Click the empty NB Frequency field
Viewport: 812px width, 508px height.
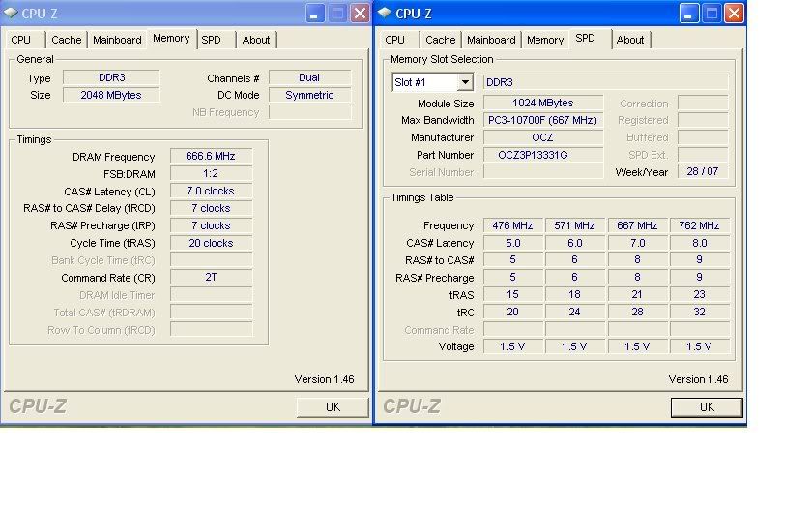pos(309,112)
